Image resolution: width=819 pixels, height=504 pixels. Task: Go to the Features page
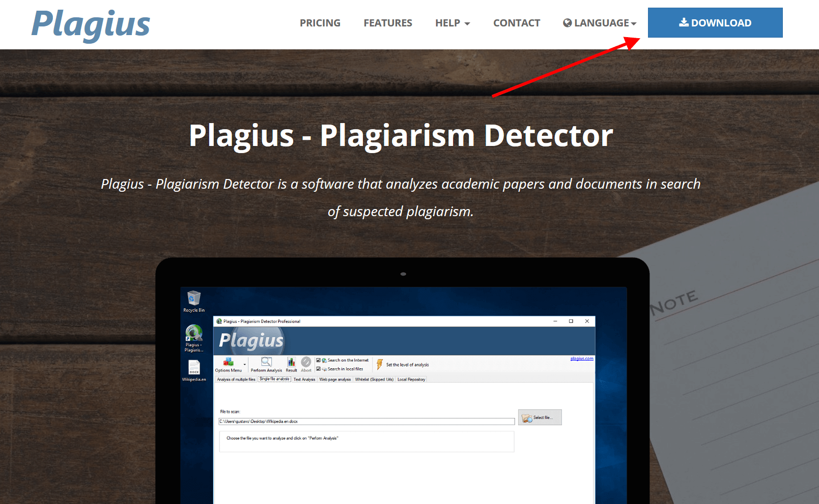(388, 23)
